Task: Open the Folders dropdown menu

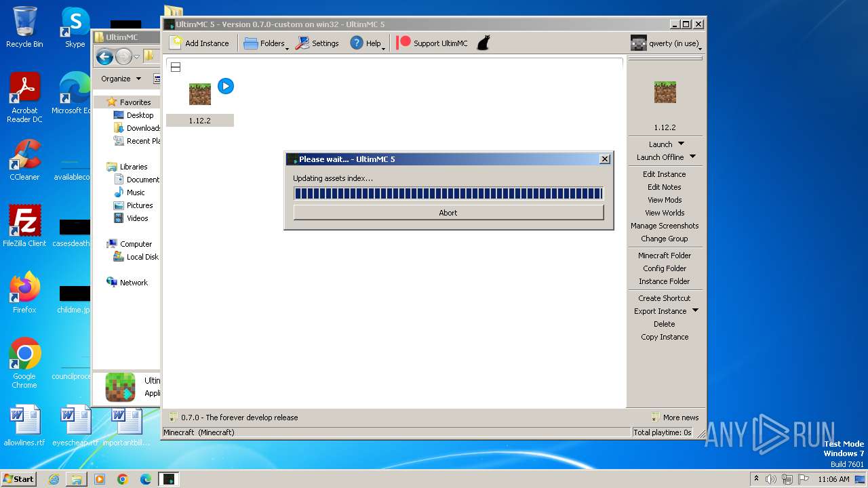Action: (266, 43)
